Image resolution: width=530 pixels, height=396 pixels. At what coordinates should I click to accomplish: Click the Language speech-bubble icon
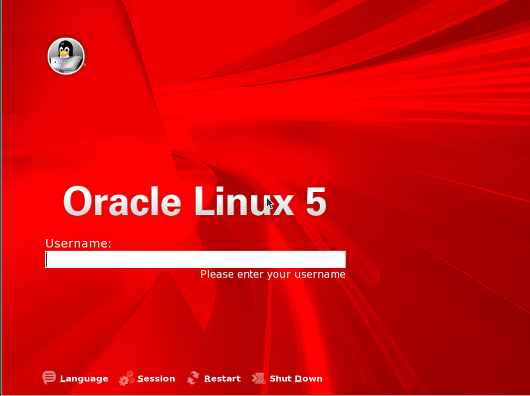pos(49,378)
